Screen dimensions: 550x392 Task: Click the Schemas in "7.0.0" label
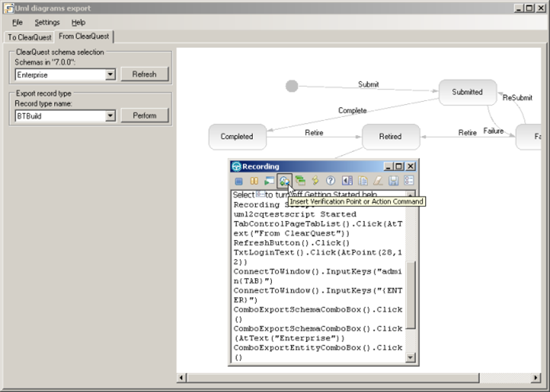[x=45, y=63]
